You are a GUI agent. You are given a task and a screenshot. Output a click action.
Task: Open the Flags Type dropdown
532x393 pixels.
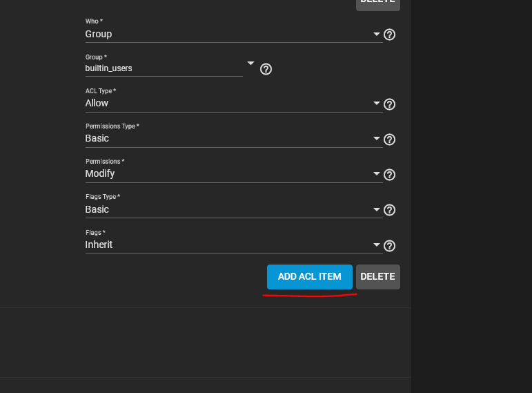point(377,209)
